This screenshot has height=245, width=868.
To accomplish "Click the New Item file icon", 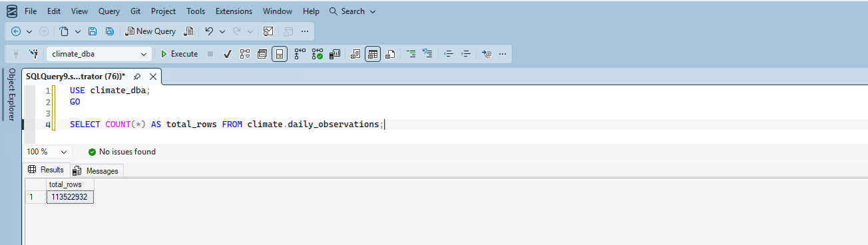I will [64, 31].
